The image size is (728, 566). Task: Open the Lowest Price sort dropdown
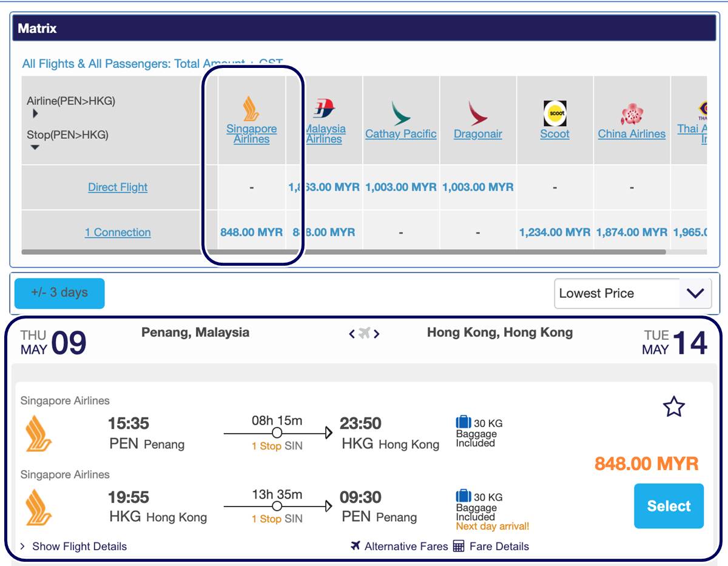(633, 294)
